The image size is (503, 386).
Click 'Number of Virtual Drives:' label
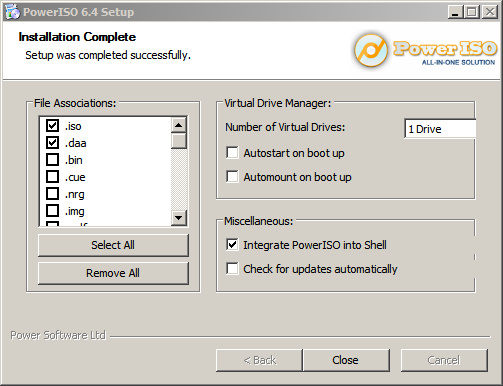click(x=285, y=127)
